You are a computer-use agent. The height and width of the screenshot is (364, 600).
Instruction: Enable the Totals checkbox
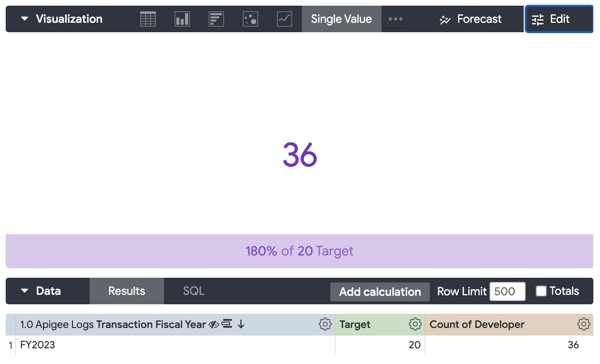541,291
